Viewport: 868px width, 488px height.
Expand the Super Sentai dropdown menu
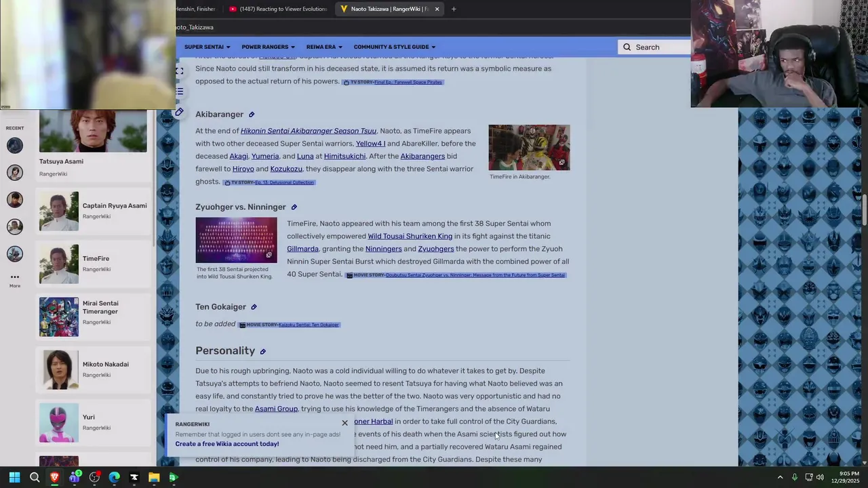tap(208, 47)
